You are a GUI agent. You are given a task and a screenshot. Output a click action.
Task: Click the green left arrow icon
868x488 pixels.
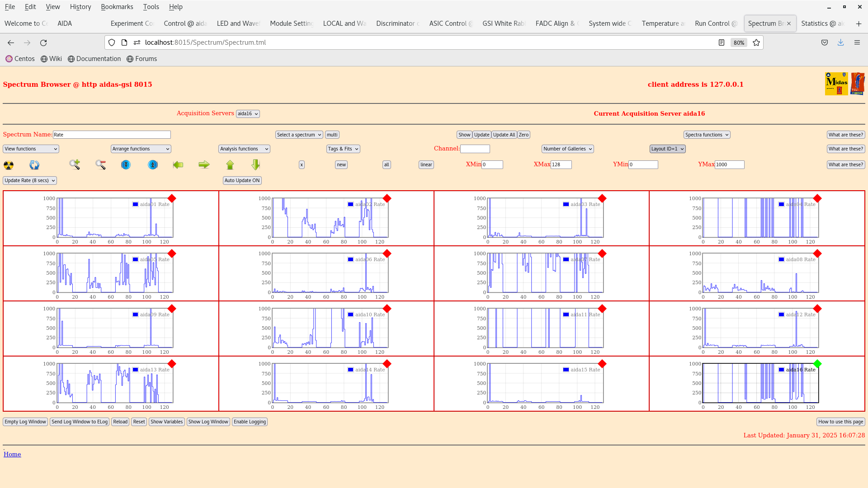click(178, 164)
